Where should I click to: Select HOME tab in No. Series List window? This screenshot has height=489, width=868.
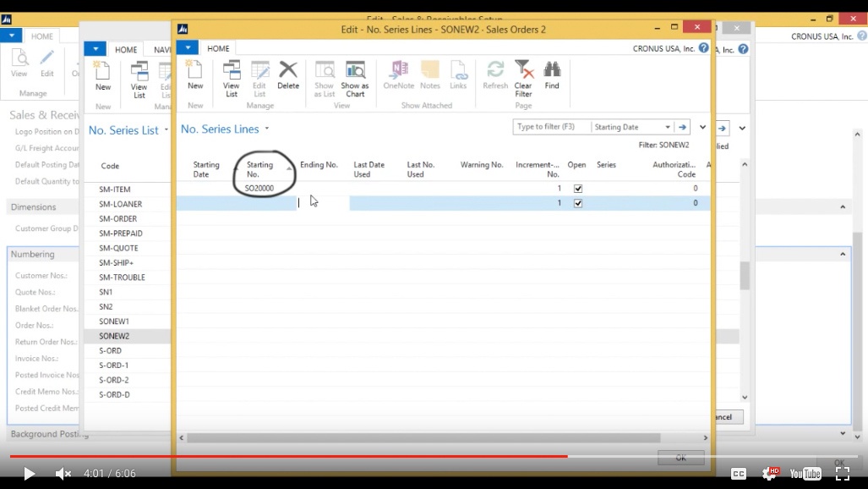point(126,49)
